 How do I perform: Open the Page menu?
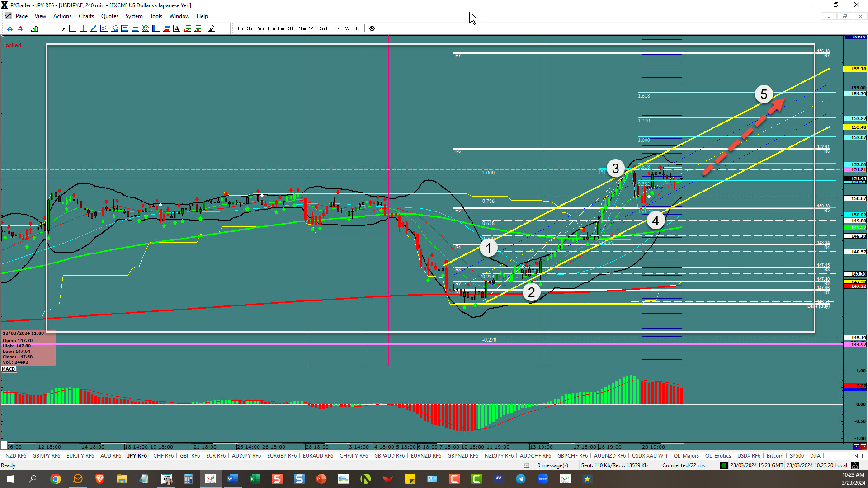[x=22, y=16]
